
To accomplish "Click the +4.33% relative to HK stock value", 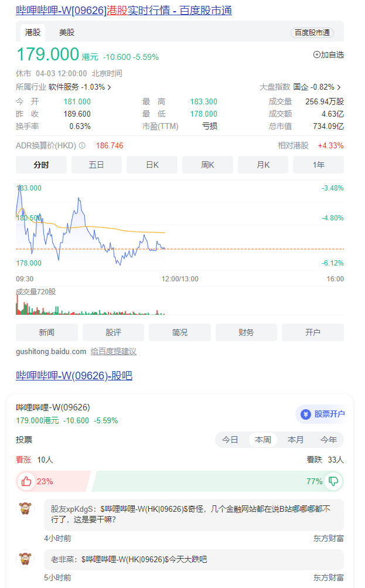I will [330, 145].
